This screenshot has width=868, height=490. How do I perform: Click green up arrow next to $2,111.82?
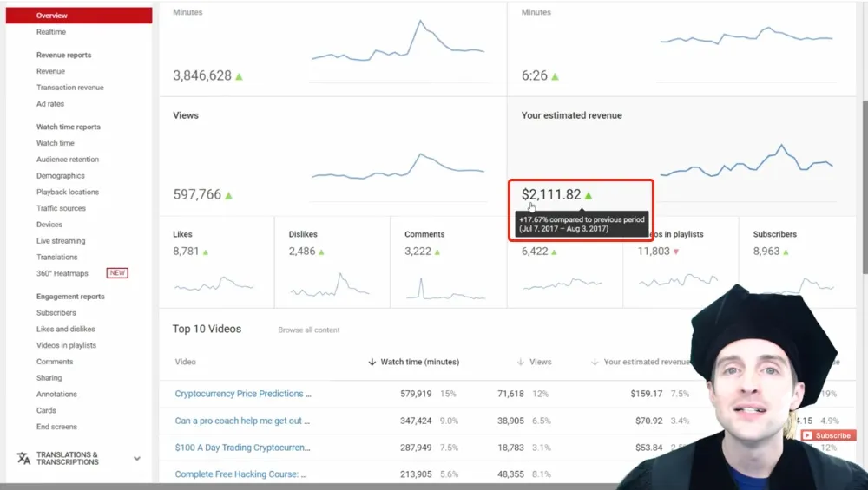coord(589,195)
